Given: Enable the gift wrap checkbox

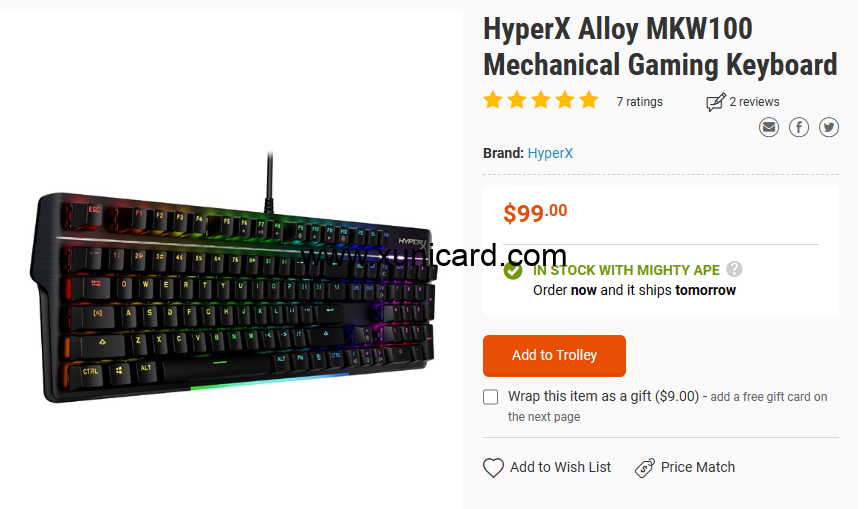Looking at the screenshot, I should tap(490, 397).
